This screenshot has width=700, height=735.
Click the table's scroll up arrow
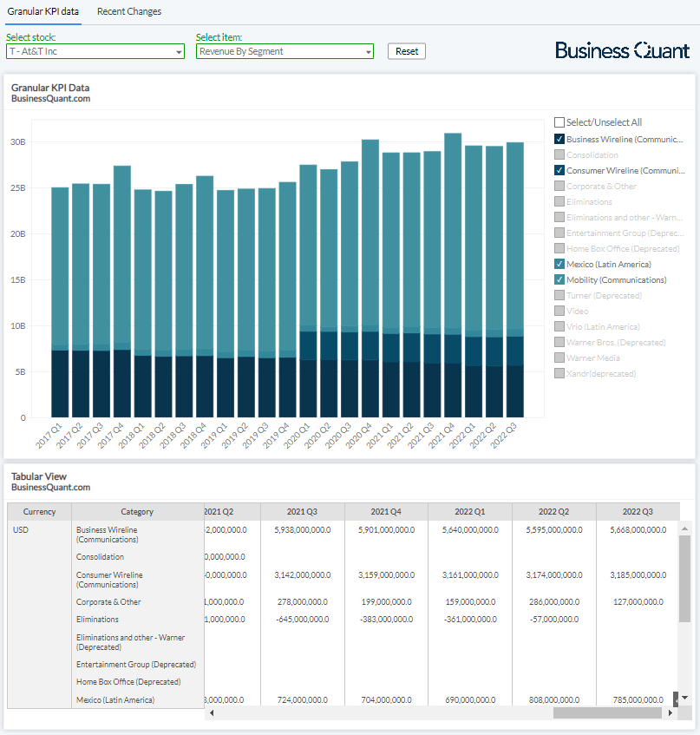point(684,528)
